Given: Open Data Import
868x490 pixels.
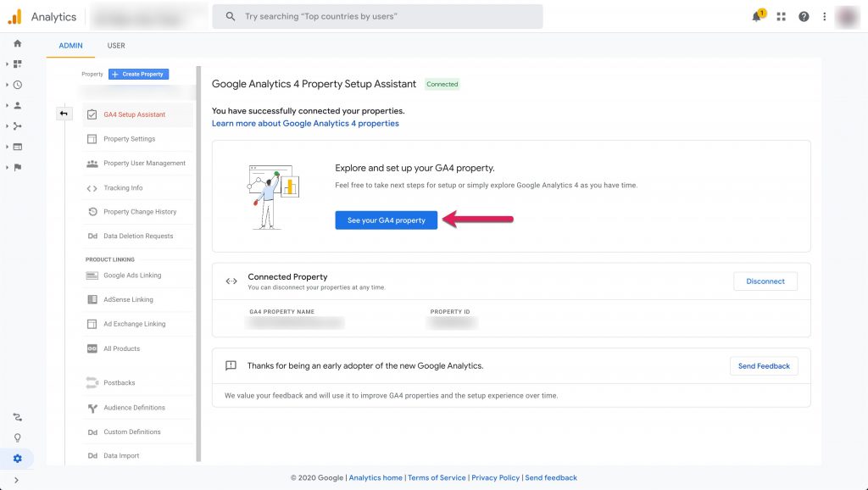Looking at the screenshot, I should [138, 456].
